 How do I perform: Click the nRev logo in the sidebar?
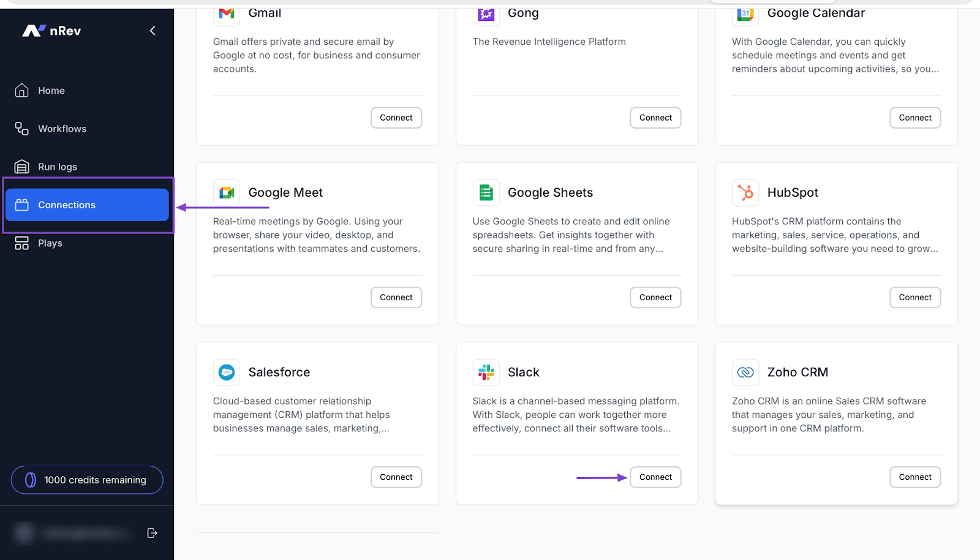(x=51, y=30)
